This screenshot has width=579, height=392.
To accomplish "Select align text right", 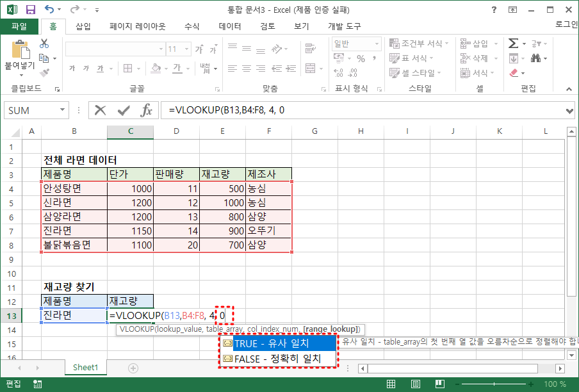I will click(x=261, y=69).
